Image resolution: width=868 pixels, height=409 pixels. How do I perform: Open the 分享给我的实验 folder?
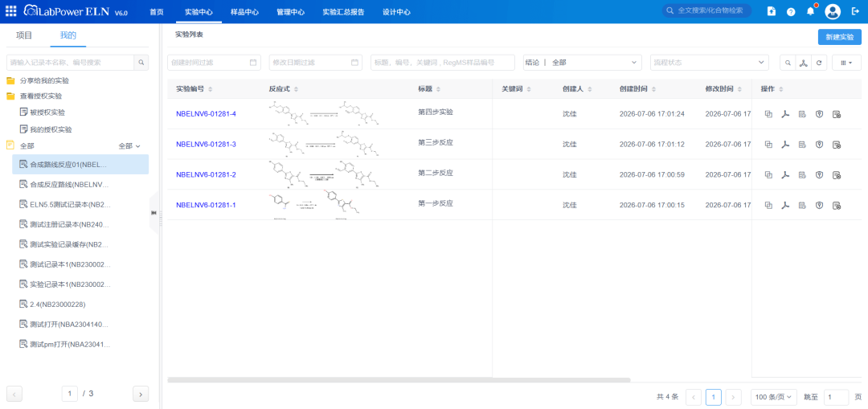click(x=44, y=80)
